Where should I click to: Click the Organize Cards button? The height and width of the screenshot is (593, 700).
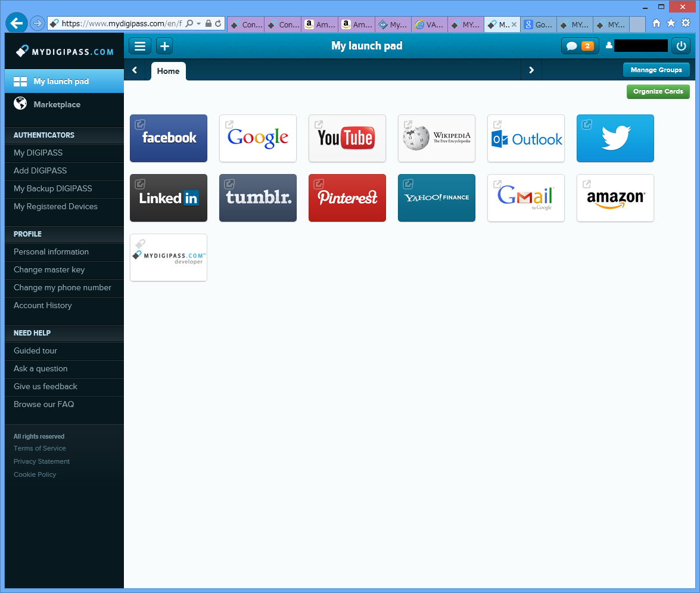click(658, 92)
